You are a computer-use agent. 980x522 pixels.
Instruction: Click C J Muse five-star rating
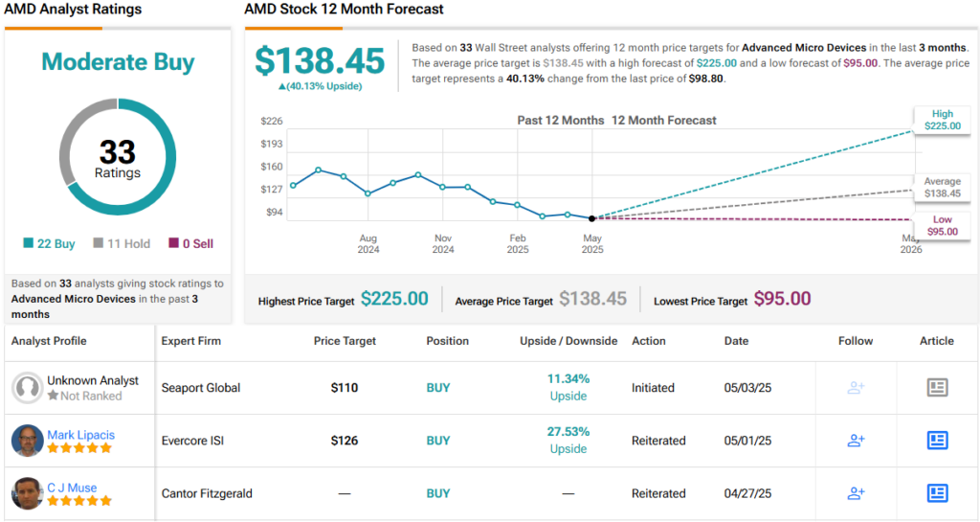(x=79, y=501)
